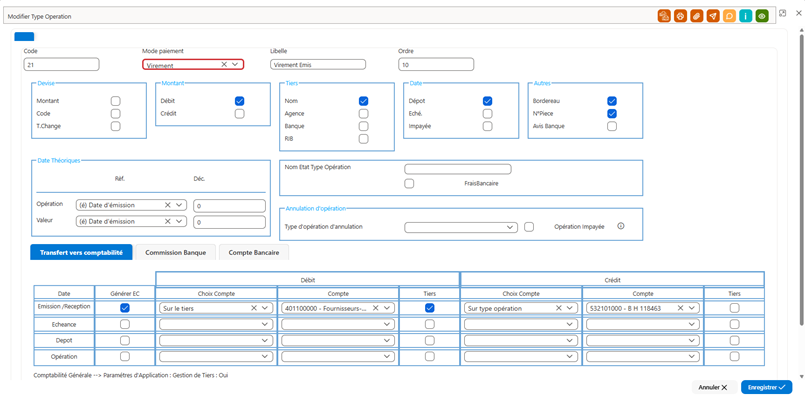Open the Opération date reference dropdown
This screenshot has height=395, width=805.
[x=130, y=205]
